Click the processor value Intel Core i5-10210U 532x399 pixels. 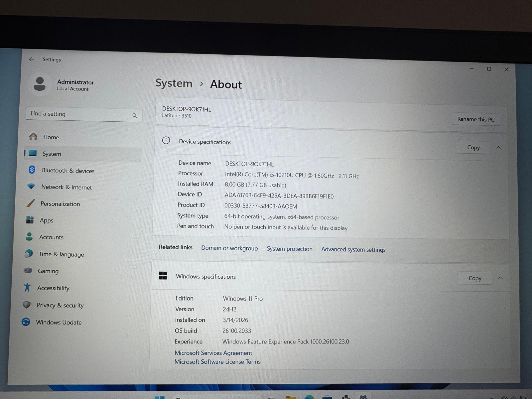(x=292, y=176)
